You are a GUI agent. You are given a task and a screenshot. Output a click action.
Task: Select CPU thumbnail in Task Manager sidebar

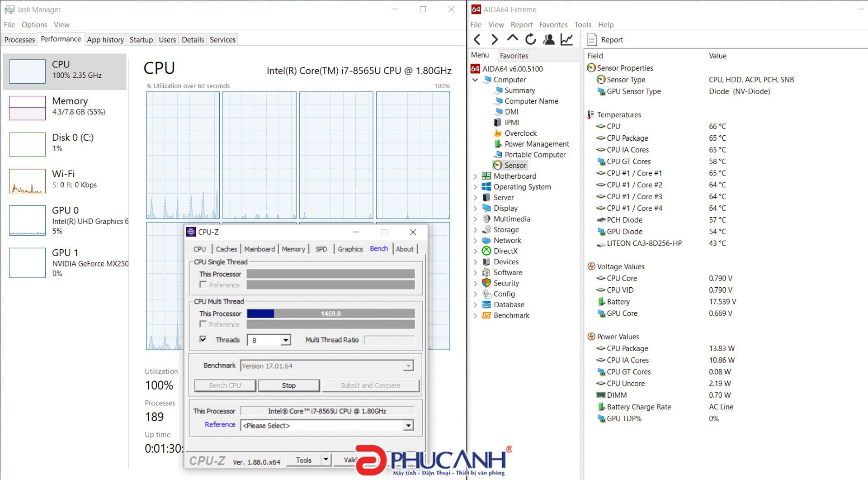[x=28, y=71]
